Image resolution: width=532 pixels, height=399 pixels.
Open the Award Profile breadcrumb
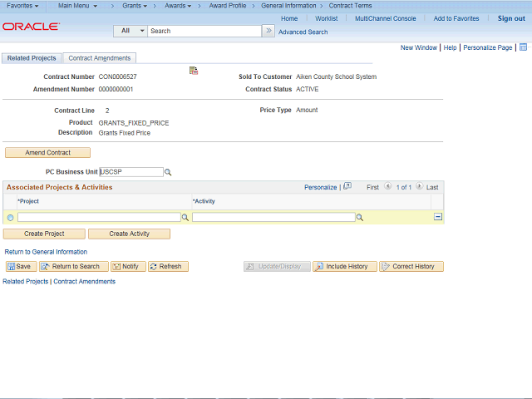click(x=227, y=6)
